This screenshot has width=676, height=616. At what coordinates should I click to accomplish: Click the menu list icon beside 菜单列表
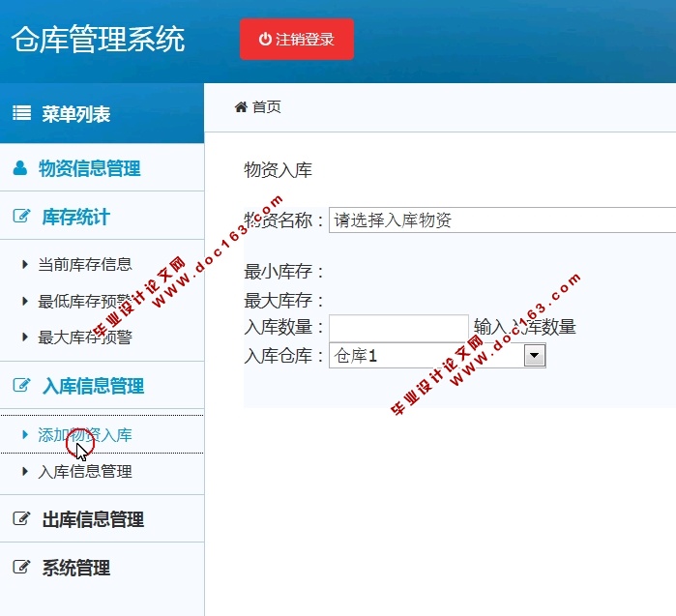21,113
